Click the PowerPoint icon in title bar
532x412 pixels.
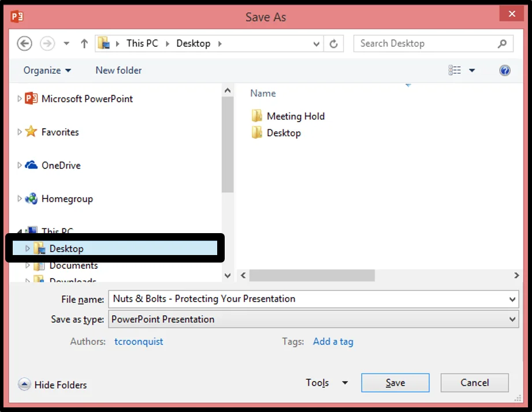[17, 17]
